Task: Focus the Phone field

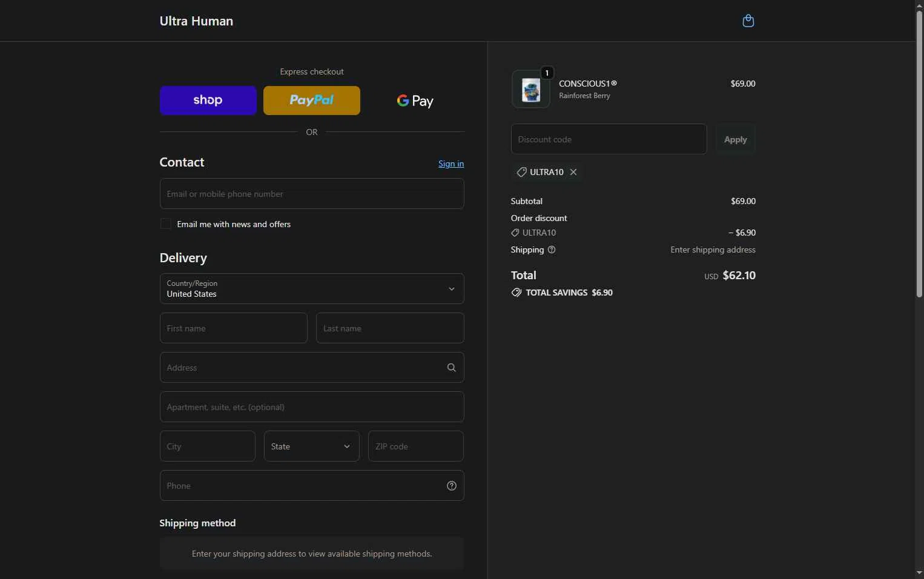Action: click(312, 486)
